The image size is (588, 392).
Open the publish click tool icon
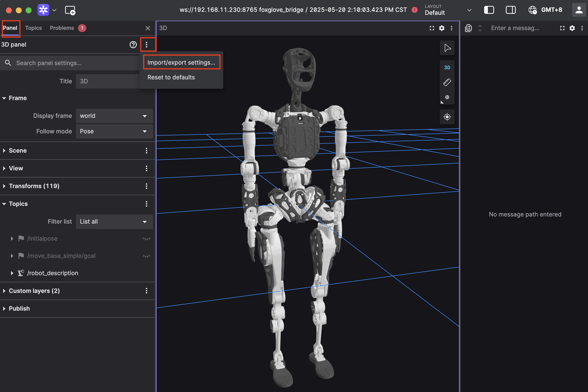(447, 97)
